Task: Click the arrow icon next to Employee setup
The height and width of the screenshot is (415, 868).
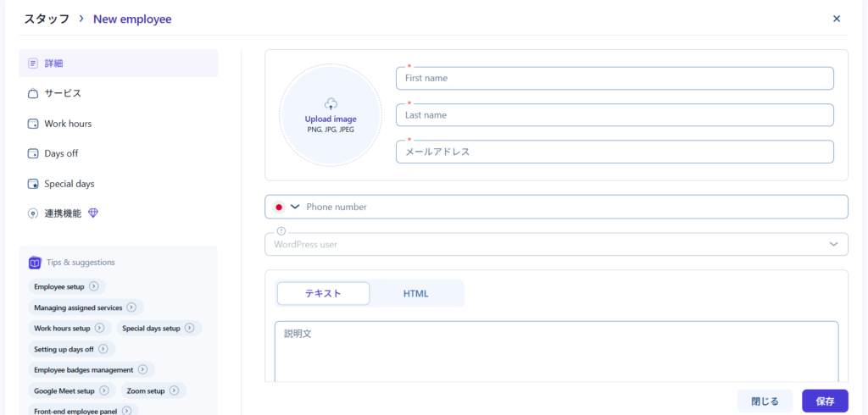Action: click(94, 286)
